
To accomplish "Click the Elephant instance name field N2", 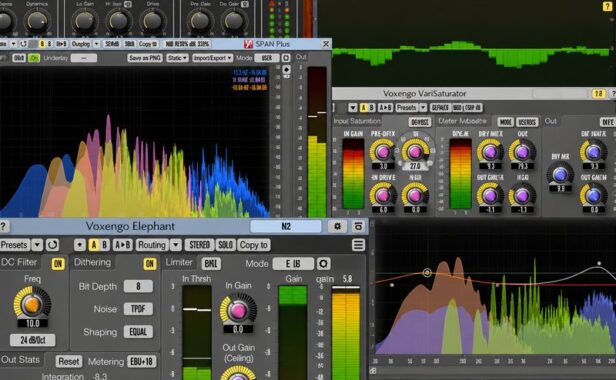I will pos(286,226).
